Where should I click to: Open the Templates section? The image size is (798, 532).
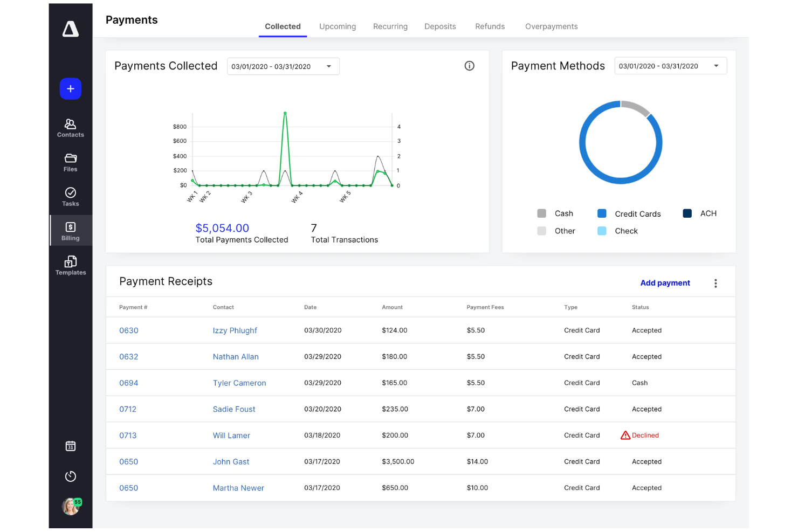point(70,265)
